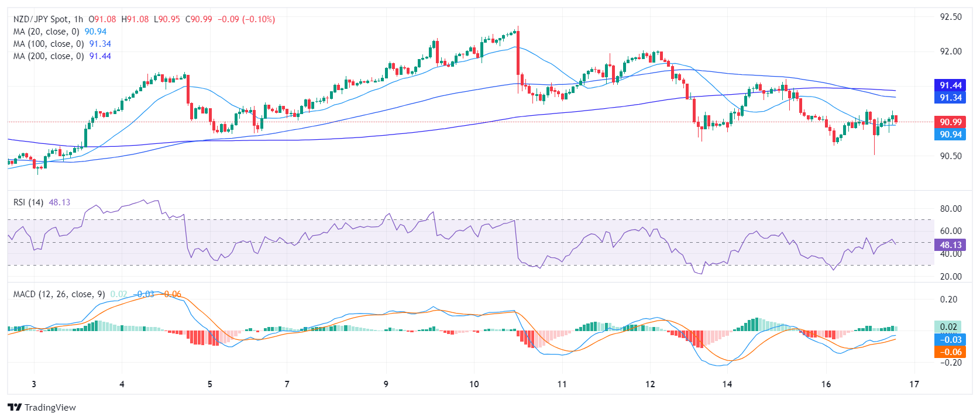Click date 10 on the time axis
The height and width of the screenshot is (420, 980).
pyautogui.click(x=474, y=384)
